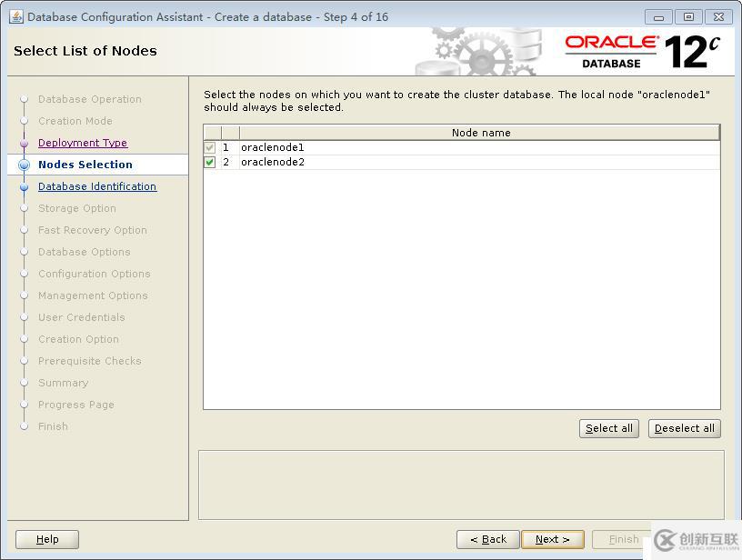Click the empty message area below the table

pyautogui.click(x=461, y=485)
